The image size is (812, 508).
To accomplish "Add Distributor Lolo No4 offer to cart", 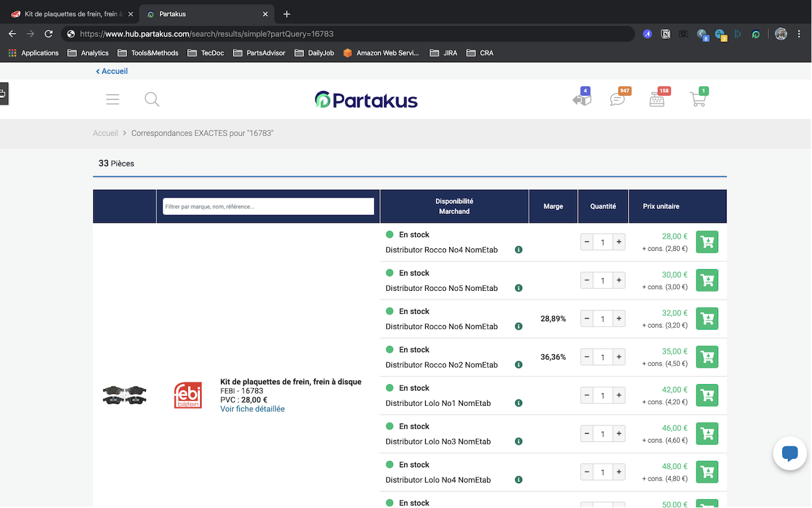I will pyautogui.click(x=707, y=472).
